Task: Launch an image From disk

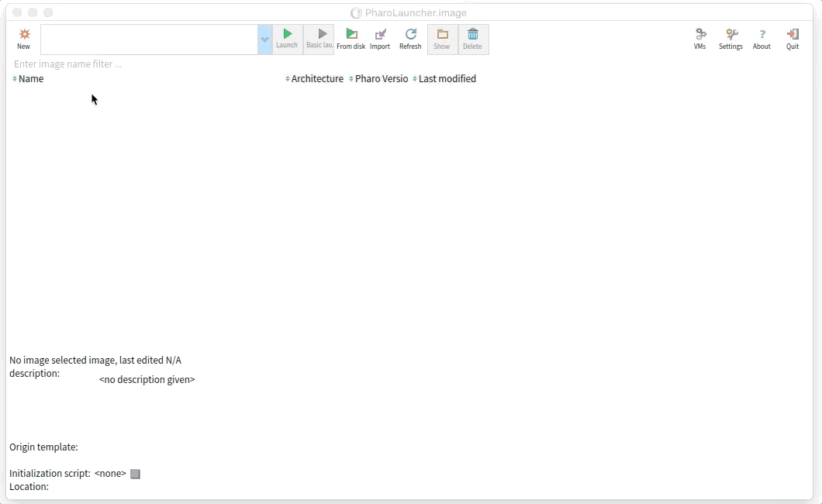Action: (351, 40)
